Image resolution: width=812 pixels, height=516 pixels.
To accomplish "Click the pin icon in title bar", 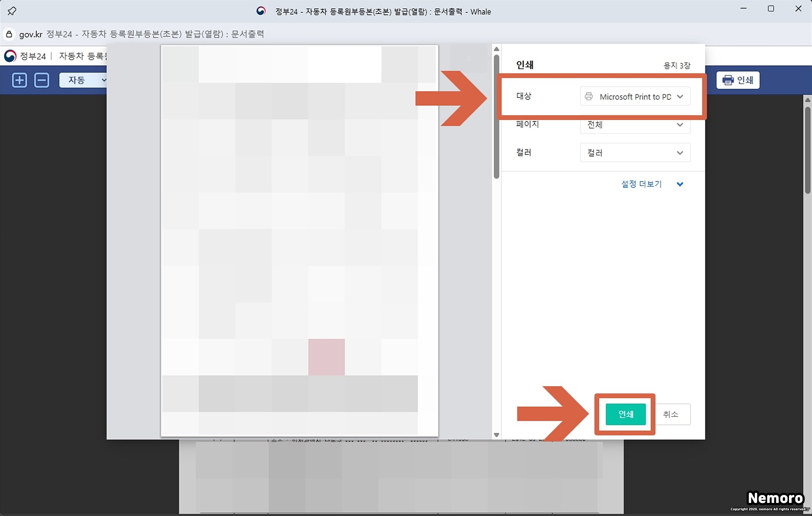I will point(12,11).
